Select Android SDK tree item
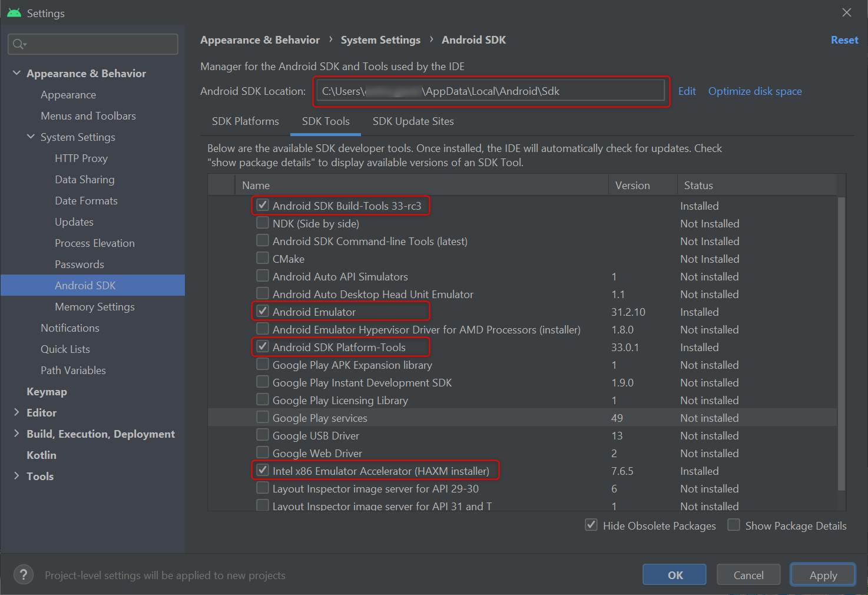The height and width of the screenshot is (595, 868). 93,286
